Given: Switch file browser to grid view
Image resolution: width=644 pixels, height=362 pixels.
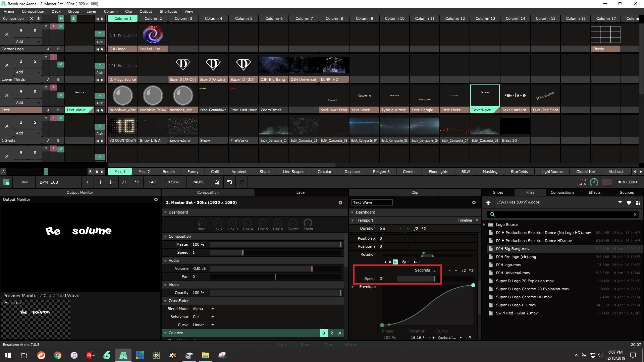Looking at the screenshot, I should 638,202.
